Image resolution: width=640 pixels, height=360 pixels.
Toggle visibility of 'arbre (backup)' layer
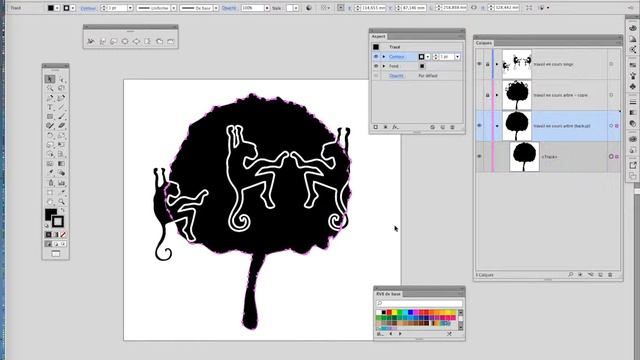(x=479, y=126)
